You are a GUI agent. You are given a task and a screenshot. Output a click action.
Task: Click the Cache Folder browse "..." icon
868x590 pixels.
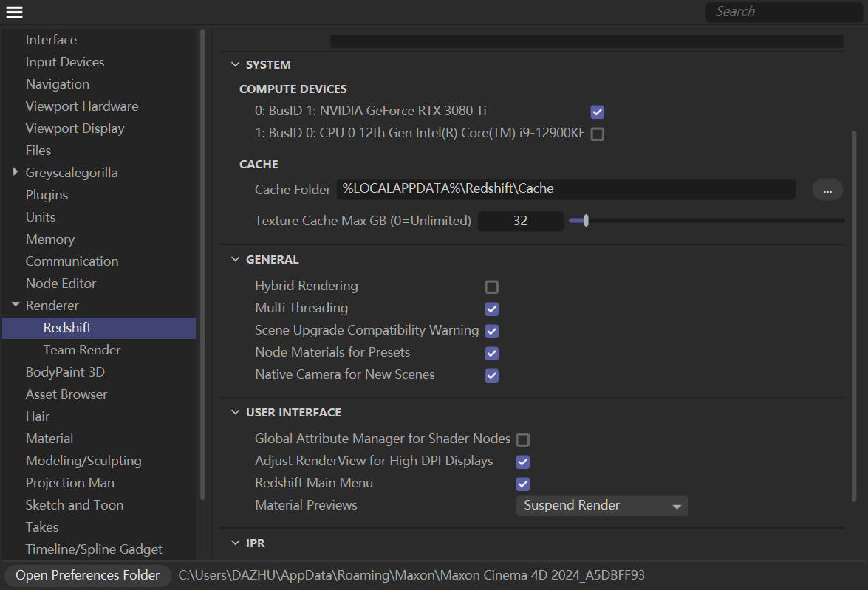tap(827, 189)
